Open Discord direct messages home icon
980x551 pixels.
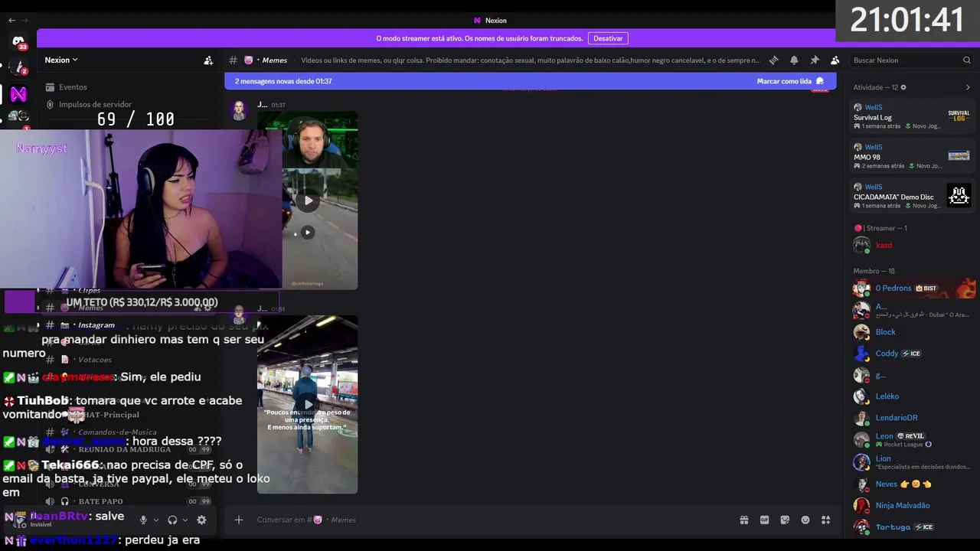click(18, 41)
